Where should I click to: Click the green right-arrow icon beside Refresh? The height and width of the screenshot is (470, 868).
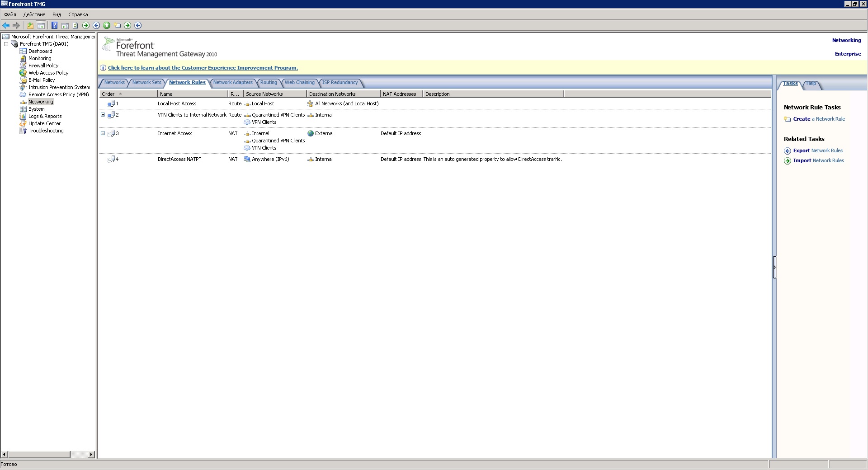click(86, 25)
